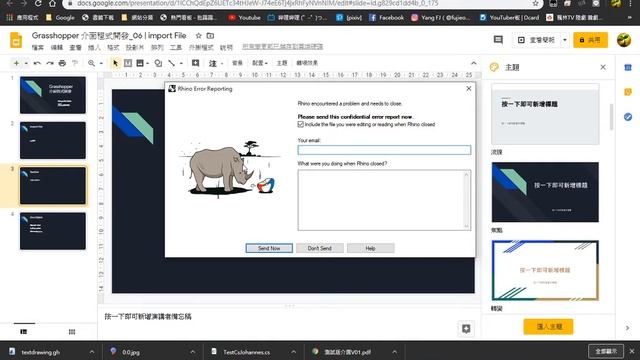The height and width of the screenshot is (360, 640).
Task: Open the comment history icon
Action: [498, 40]
